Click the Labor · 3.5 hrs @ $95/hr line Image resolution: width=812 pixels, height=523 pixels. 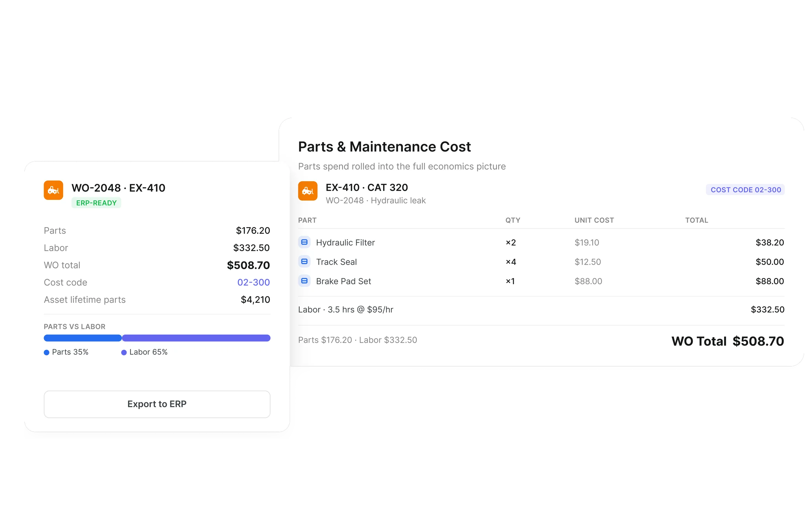[x=345, y=310]
